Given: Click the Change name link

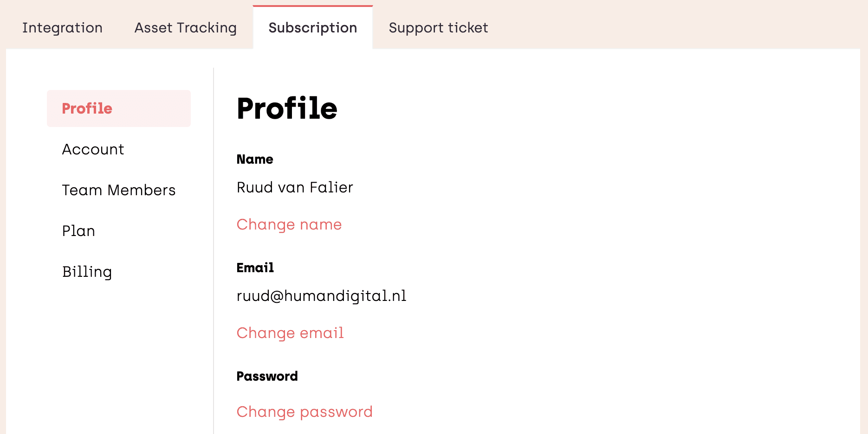Looking at the screenshot, I should pyautogui.click(x=289, y=224).
